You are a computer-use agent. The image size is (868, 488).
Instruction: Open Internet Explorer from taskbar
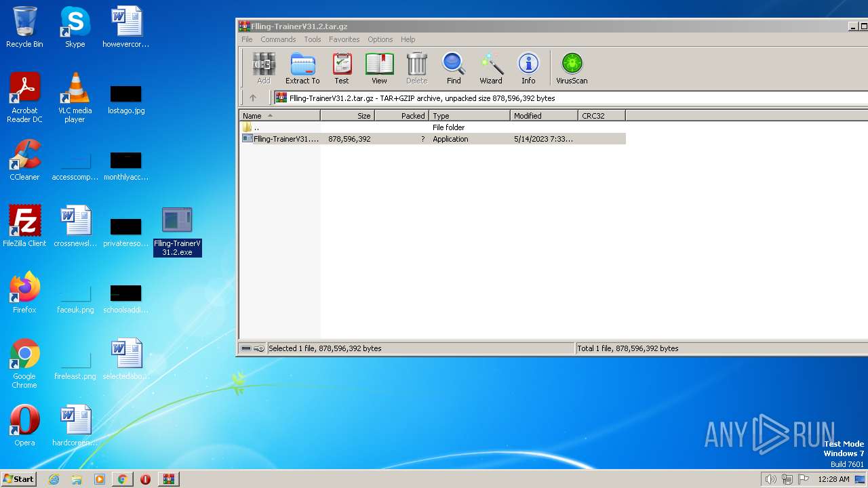point(54,479)
